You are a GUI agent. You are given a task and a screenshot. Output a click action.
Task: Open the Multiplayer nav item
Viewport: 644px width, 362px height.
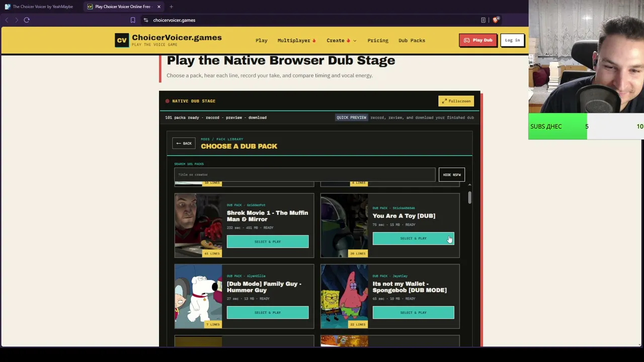pyautogui.click(x=296, y=40)
